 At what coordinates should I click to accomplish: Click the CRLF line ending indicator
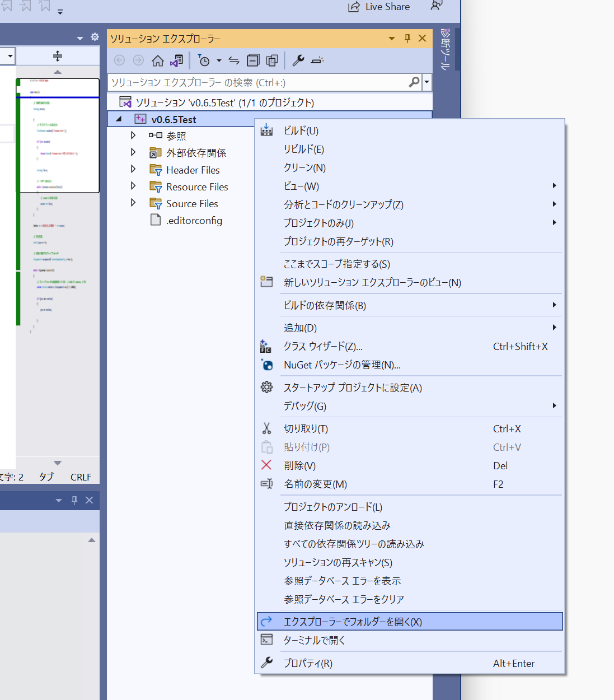point(81,477)
